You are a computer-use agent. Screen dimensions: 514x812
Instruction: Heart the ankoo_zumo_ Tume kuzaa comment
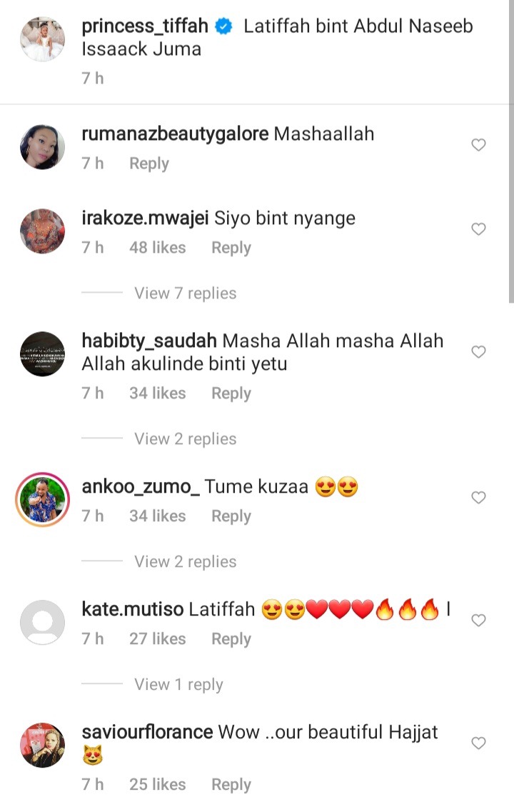pos(478,497)
